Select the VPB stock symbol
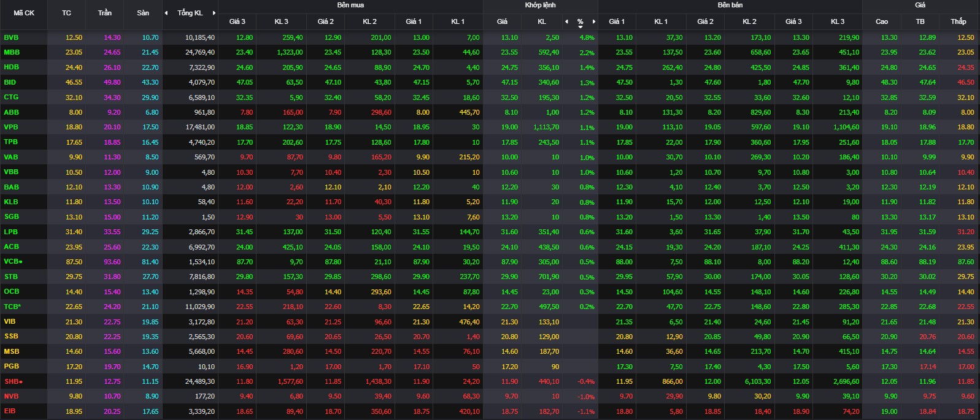Viewport: 980px width, 420px height. click(11, 127)
